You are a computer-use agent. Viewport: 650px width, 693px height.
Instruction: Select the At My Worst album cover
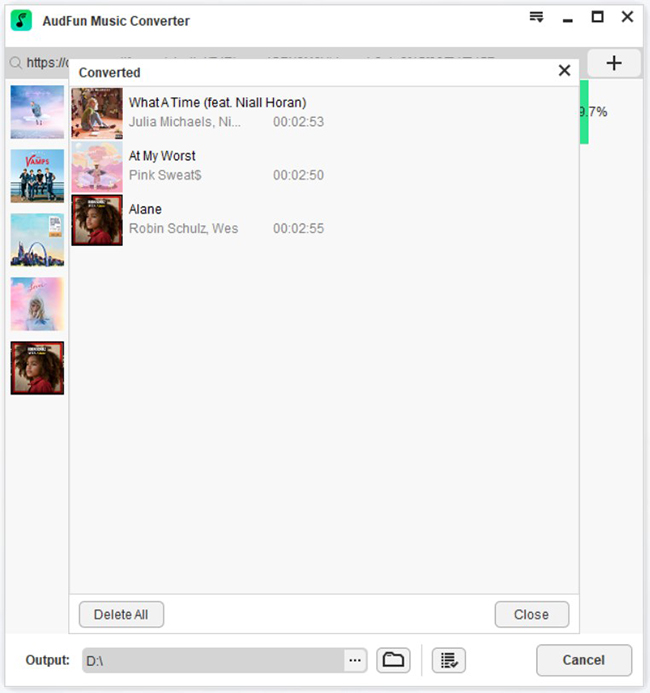coord(97,167)
